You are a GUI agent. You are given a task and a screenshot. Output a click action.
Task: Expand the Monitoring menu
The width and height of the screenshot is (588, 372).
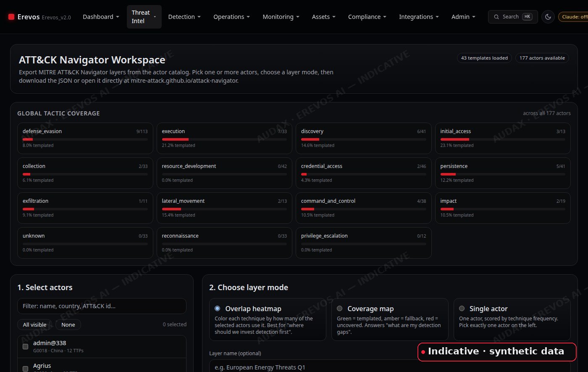coord(281,17)
